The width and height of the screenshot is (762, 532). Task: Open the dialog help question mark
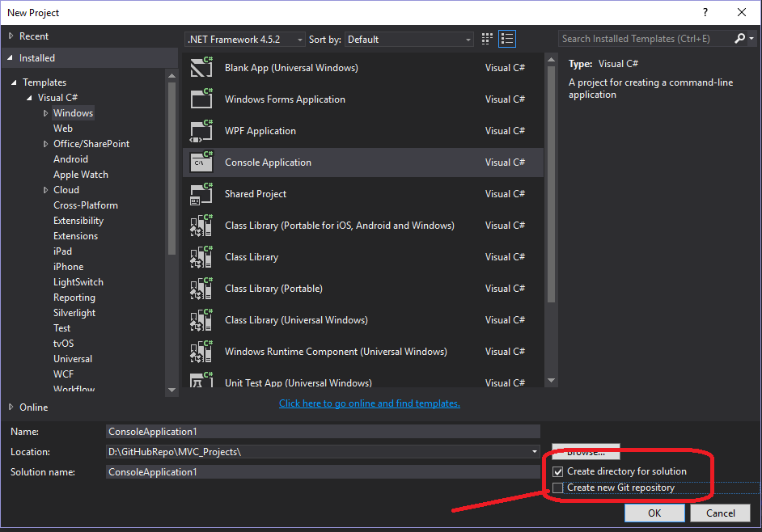(x=705, y=12)
